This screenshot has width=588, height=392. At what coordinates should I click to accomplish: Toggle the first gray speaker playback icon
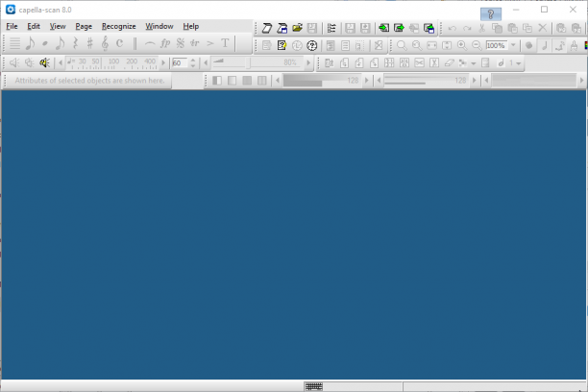tap(14, 62)
